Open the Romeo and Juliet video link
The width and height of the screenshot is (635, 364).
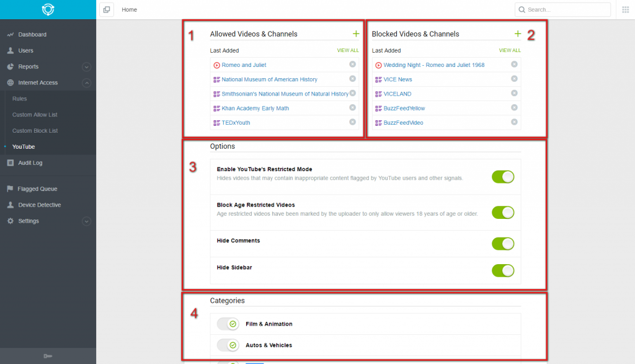point(244,64)
